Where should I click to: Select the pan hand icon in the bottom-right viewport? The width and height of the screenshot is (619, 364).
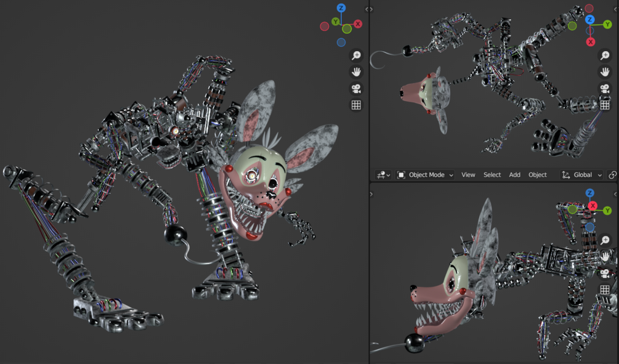click(605, 257)
